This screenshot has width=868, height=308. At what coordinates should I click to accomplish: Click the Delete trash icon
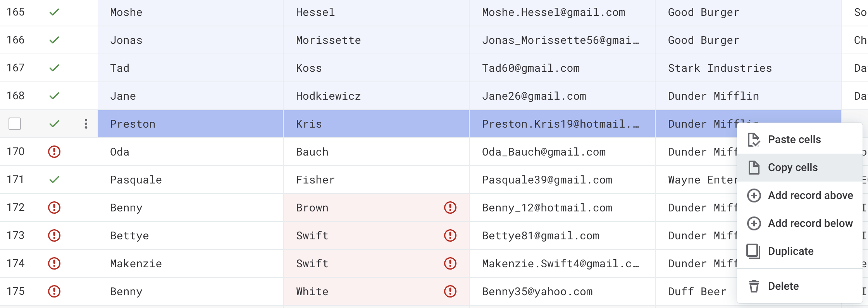[754, 286]
